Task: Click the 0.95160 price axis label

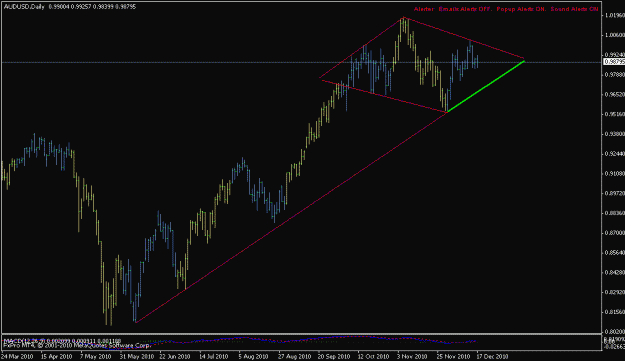Action: (x=615, y=114)
